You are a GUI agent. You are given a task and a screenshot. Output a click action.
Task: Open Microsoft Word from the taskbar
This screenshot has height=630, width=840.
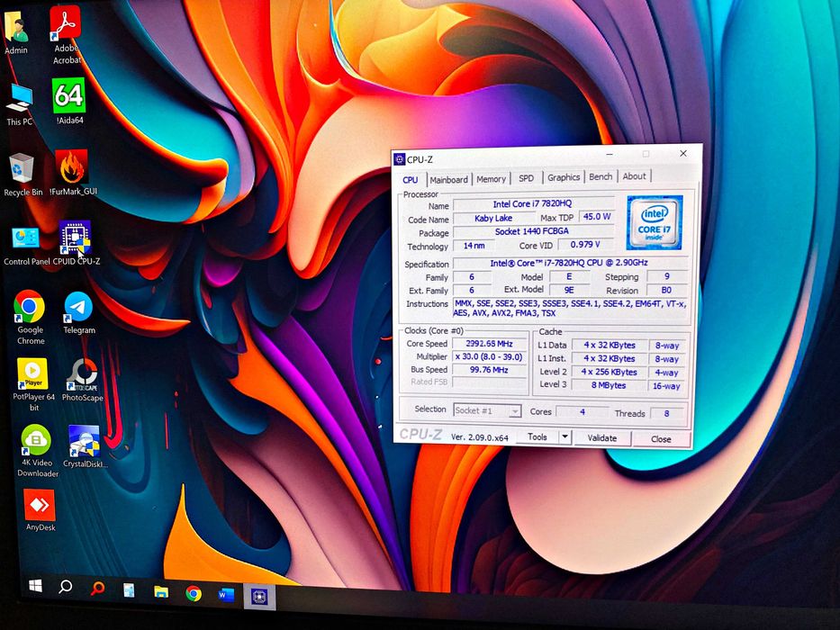tap(226, 595)
